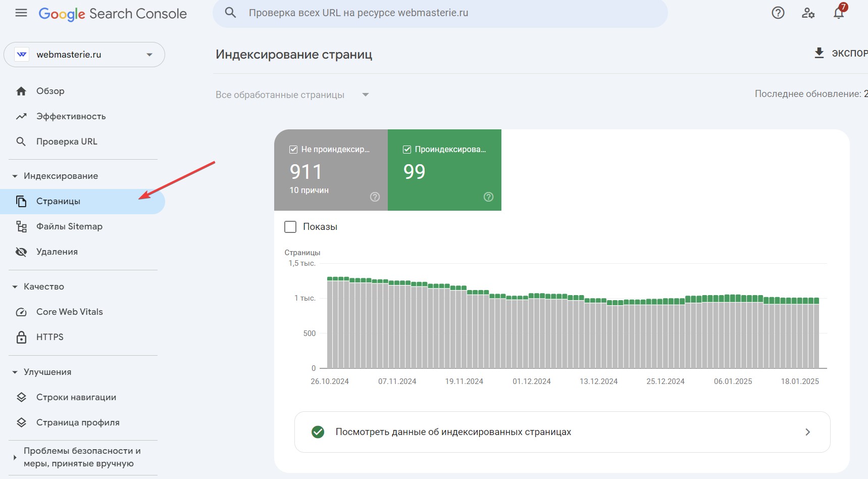Screen dimensions: 868x479
Task: Click help icon on green indexed card
Action: 488,197
